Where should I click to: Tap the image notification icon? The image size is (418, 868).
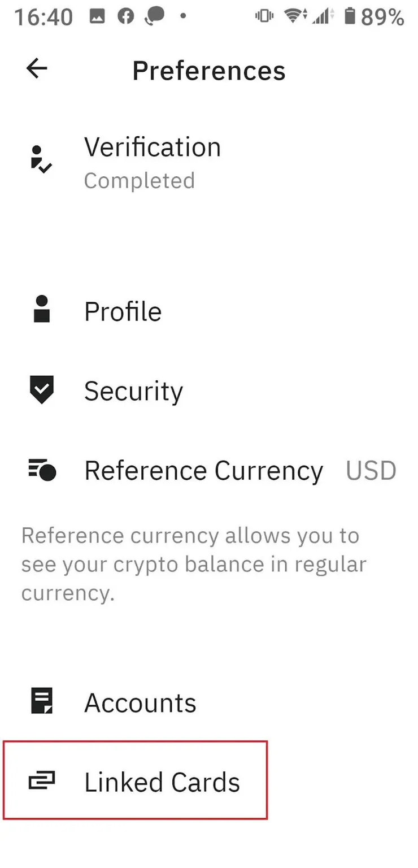(97, 16)
